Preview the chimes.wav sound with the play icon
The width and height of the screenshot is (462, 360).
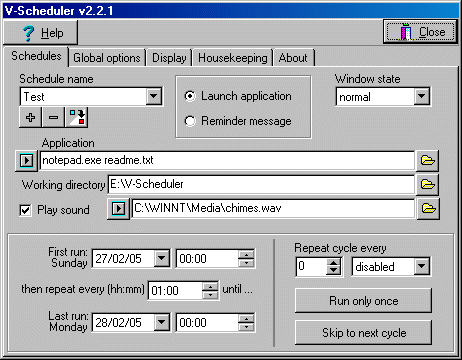(118, 209)
